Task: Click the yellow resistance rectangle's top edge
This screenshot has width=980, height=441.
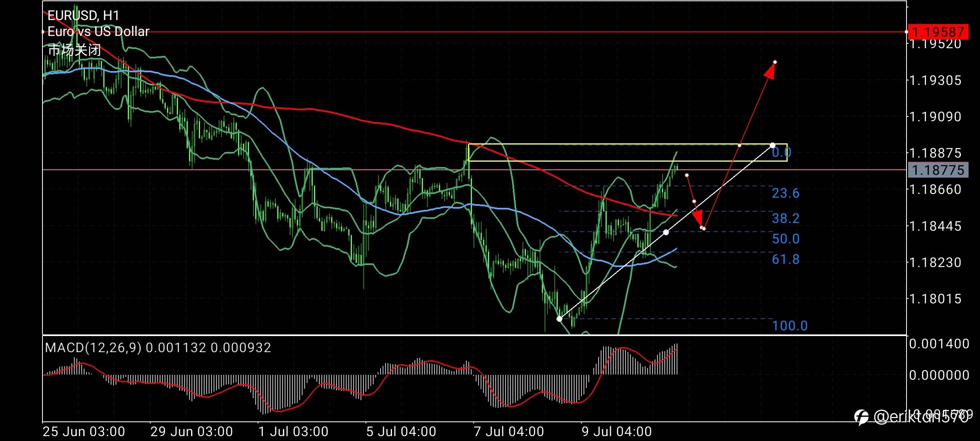Action: click(612, 144)
